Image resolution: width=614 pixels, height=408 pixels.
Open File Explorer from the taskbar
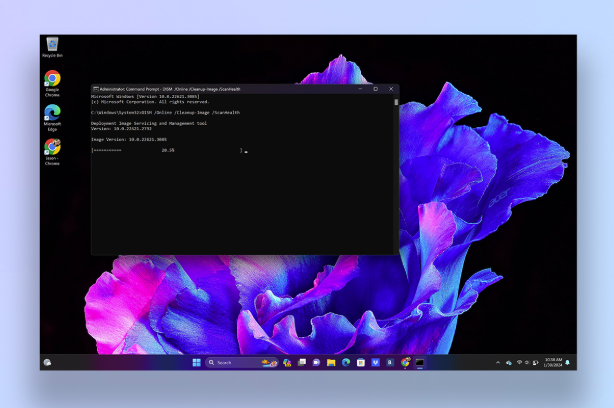(x=330, y=362)
